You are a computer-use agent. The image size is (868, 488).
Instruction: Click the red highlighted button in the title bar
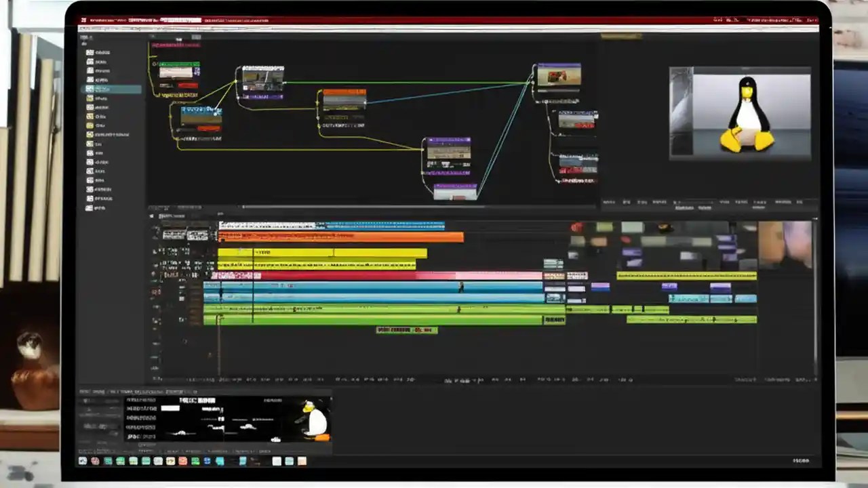pyautogui.click(x=180, y=20)
